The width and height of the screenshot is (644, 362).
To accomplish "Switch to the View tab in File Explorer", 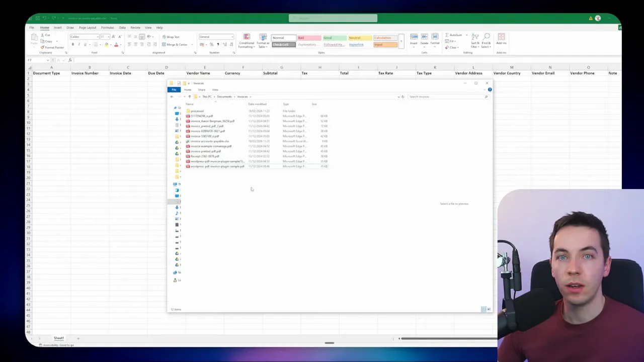I will coord(215,89).
